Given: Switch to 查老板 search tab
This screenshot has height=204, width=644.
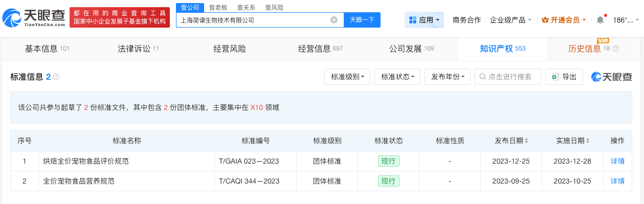Looking at the screenshot, I should (218, 7).
